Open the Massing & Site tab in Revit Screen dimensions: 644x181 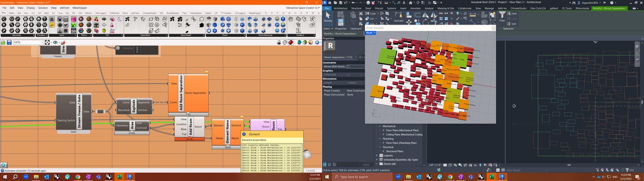(446, 8)
